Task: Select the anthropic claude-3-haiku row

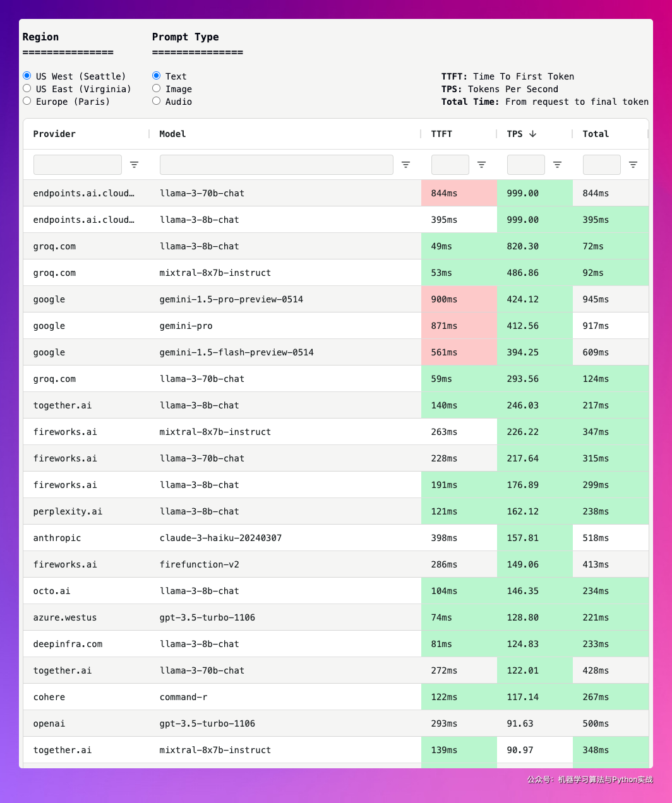Action: (220, 538)
